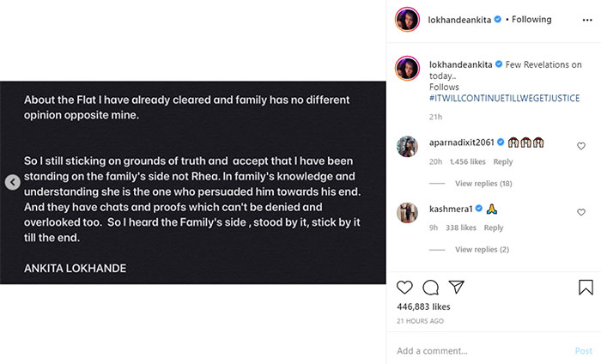
Task: Open kashmera1's profile avatar
Action: (407, 212)
